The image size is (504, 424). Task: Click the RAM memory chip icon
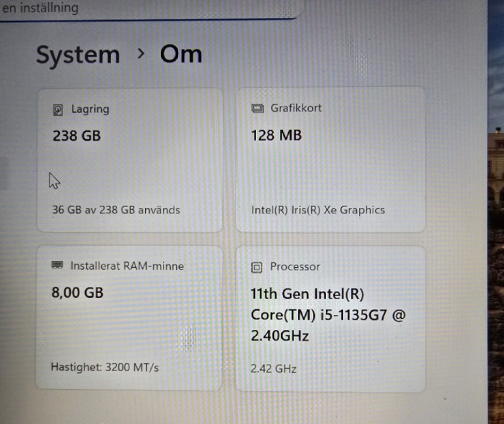[57, 266]
